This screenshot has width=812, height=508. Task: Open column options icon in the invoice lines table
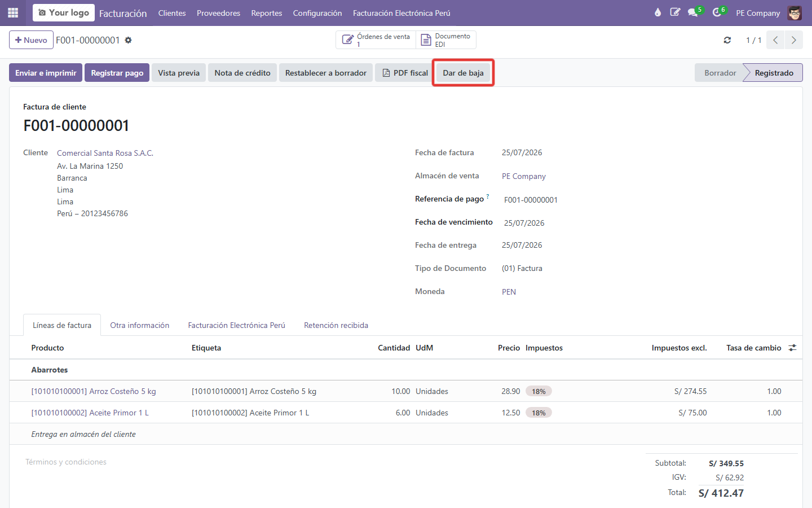792,348
